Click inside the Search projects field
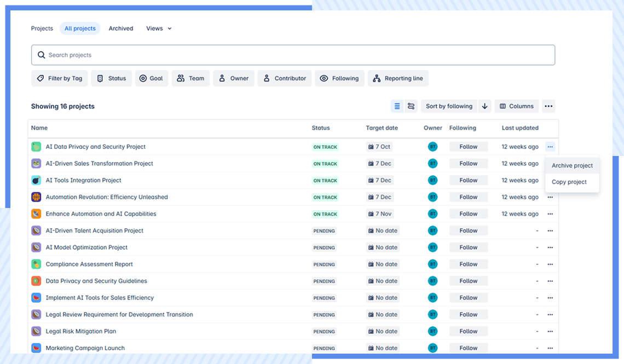 tap(219, 55)
